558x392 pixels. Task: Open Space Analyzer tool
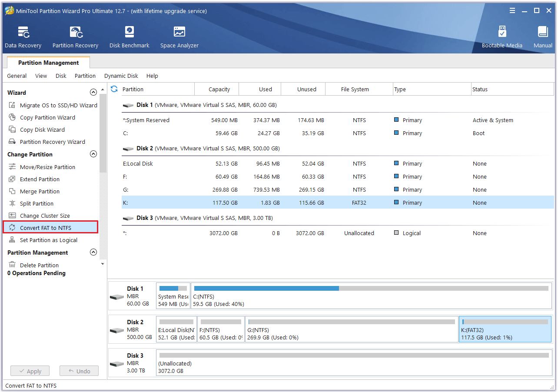(x=179, y=37)
